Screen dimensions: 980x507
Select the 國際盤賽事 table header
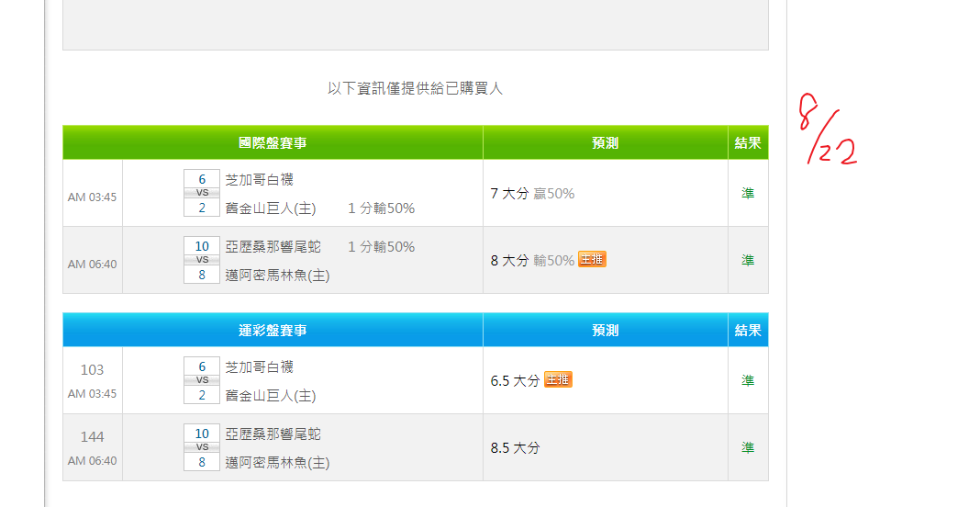273,143
